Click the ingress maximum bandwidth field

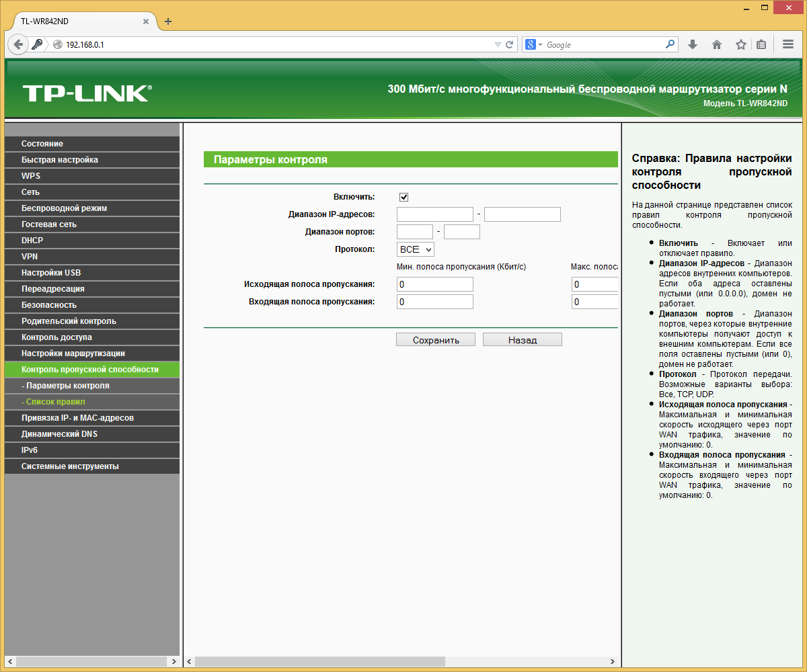tap(594, 302)
